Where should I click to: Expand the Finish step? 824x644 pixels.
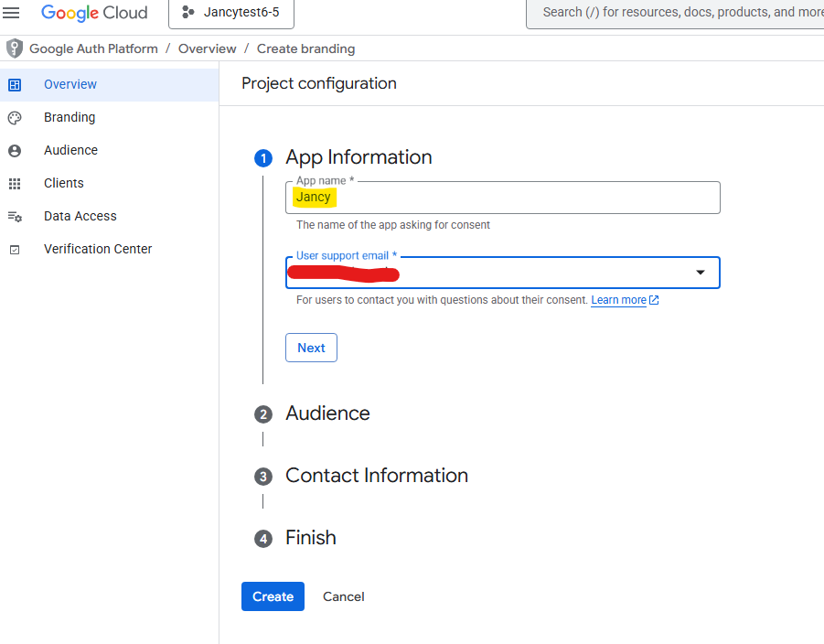[311, 538]
